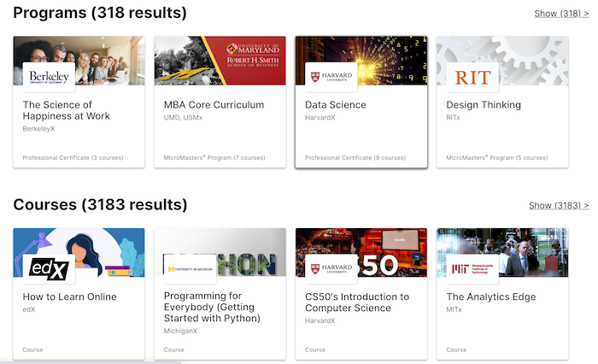Open the MBA Core Curriculum program
The height and width of the screenshot is (364, 598).
(x=214, y=105)
